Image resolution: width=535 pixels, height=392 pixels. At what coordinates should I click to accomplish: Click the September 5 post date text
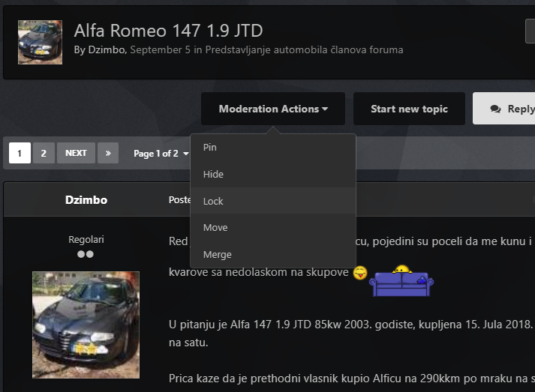click(160, 49)
